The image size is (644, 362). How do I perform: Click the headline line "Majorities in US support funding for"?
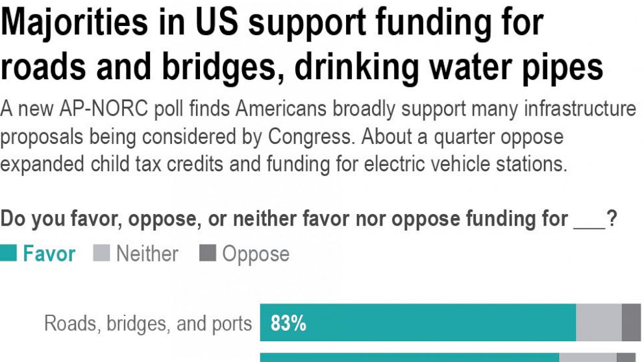(x=273, y=23)
